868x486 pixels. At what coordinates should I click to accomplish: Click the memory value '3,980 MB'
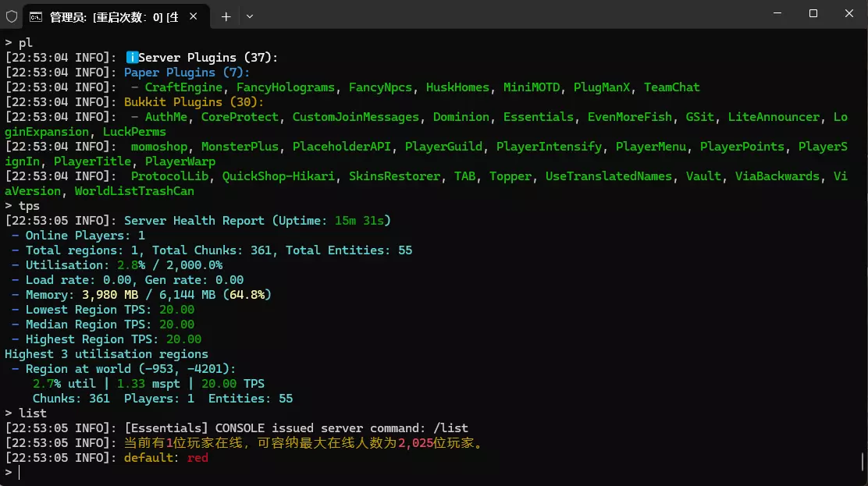[109, 295]
